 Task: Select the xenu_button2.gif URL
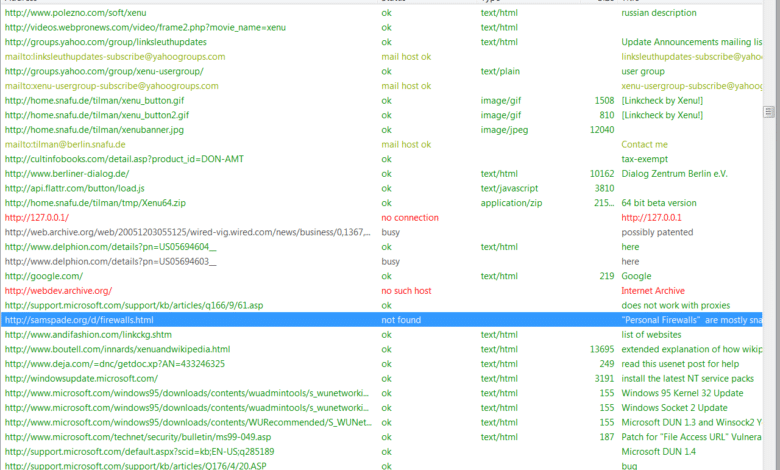coord(97,115)
